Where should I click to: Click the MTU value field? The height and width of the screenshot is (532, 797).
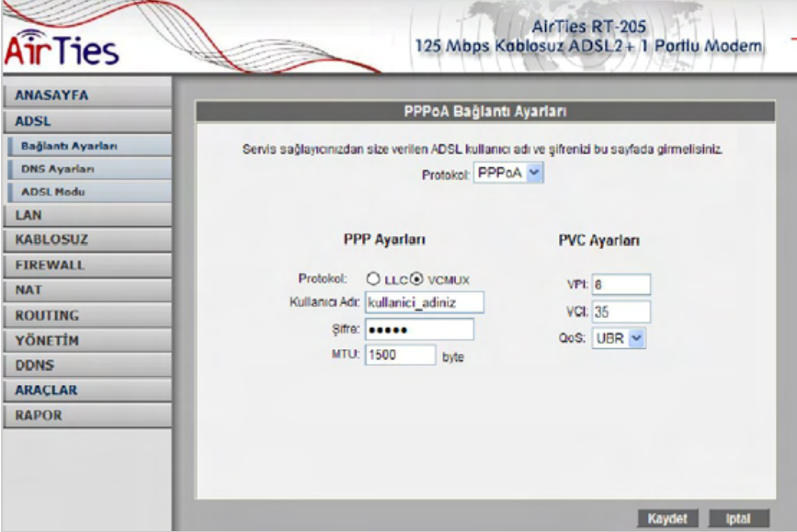click(399, 355)
